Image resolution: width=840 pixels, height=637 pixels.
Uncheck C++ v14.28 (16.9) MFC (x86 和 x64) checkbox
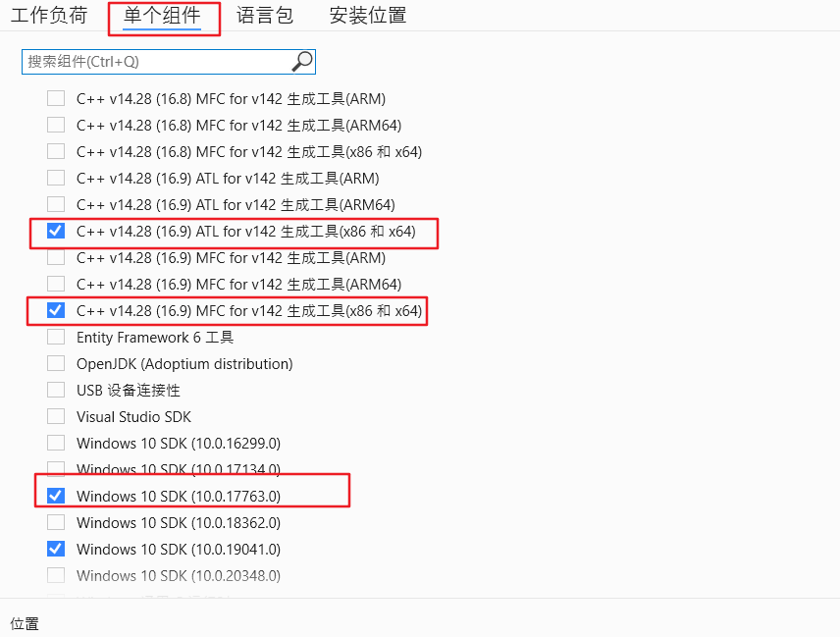(x=56, y=311)
